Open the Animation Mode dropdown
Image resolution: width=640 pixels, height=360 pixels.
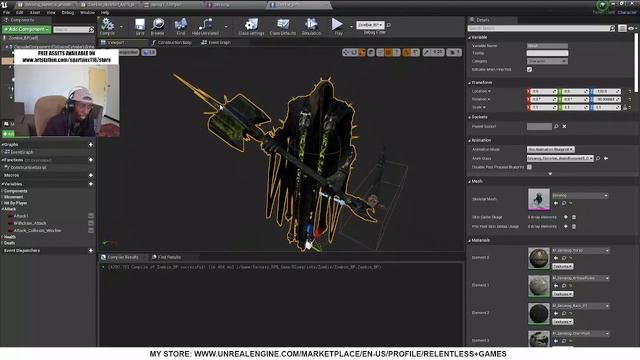[551, 149]
